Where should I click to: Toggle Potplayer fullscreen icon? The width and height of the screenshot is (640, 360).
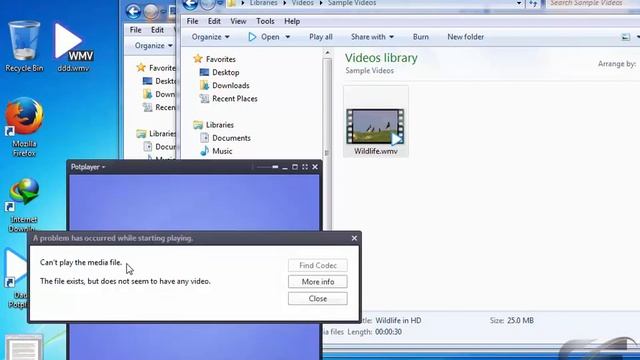305,167
